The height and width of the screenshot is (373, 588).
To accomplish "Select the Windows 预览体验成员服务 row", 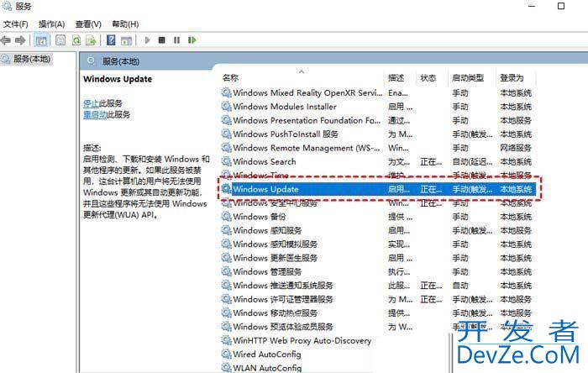I will click(x=376, y=327).
